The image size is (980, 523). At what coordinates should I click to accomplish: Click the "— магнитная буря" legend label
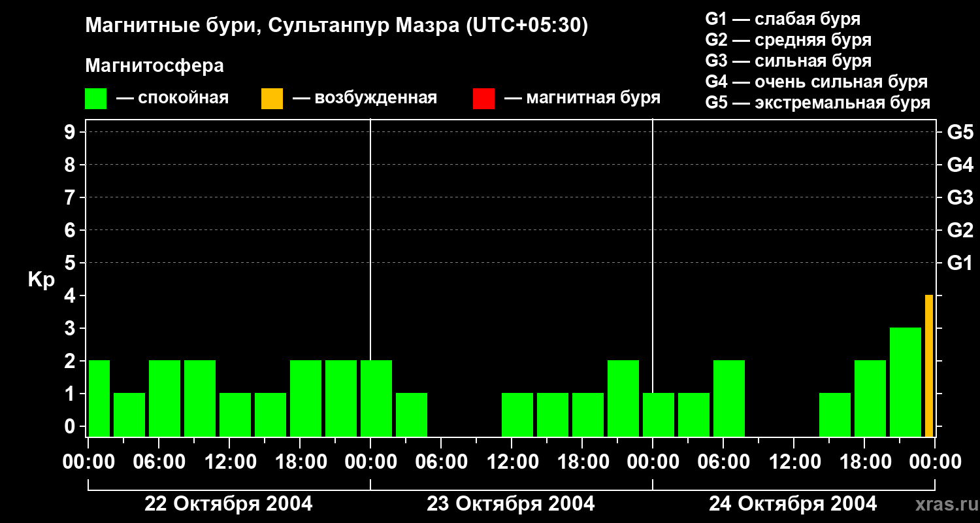pyautogui.click(x=582, y=99)
